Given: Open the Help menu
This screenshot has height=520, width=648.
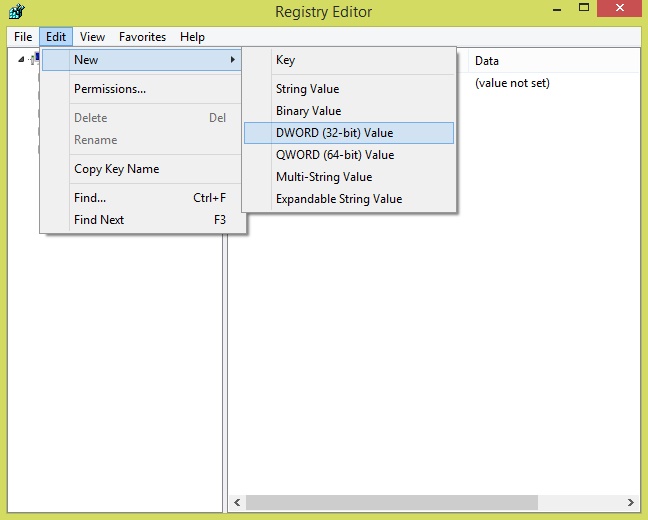Looking at the screenshot, I should (x=192, y=37).
